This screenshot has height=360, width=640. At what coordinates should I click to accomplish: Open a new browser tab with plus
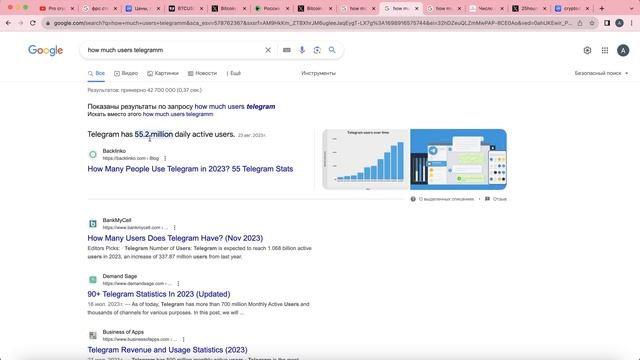602,8
